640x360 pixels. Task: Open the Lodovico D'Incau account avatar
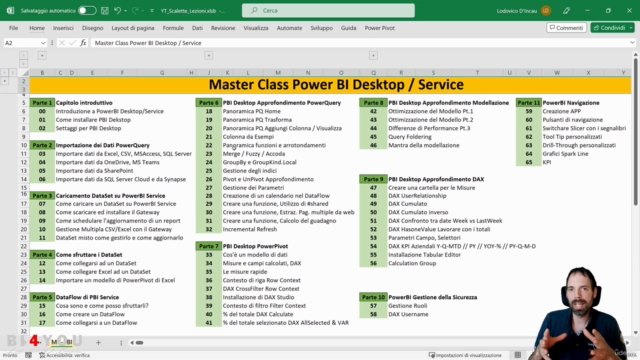click(546, 11)
